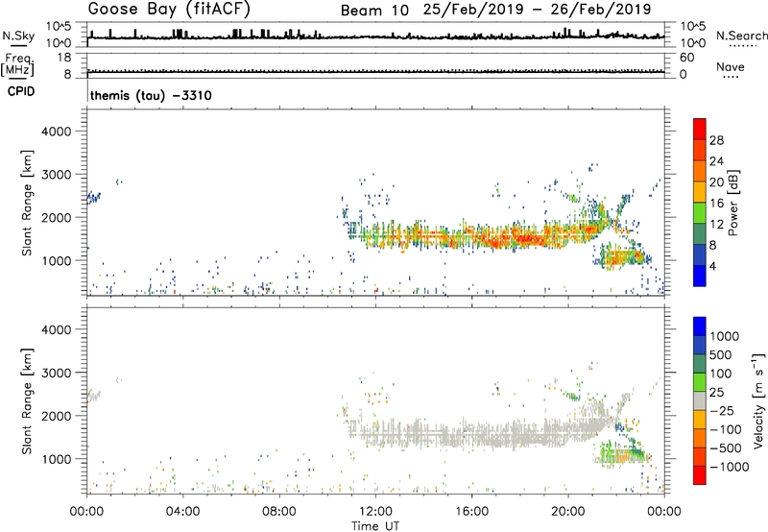The image size is (768, 532).
Task: Click the 'Goose Bay (fitACF)' title
Action: pyautogui.click(x=169, y=10)
